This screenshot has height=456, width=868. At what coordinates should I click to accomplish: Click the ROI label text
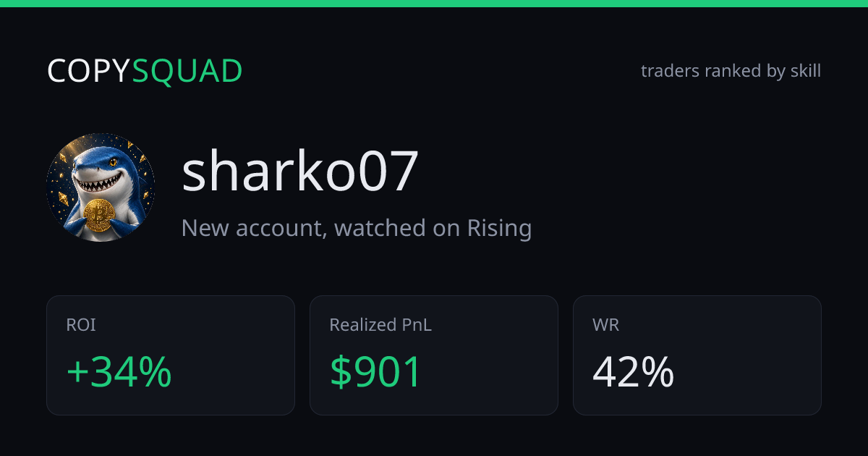pyautogui.click(x=81, y=325)
